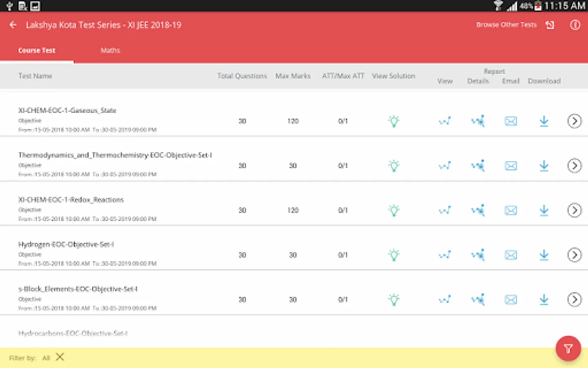Tap the 11:15 AM clock in status bar

(x=565, y=6)
